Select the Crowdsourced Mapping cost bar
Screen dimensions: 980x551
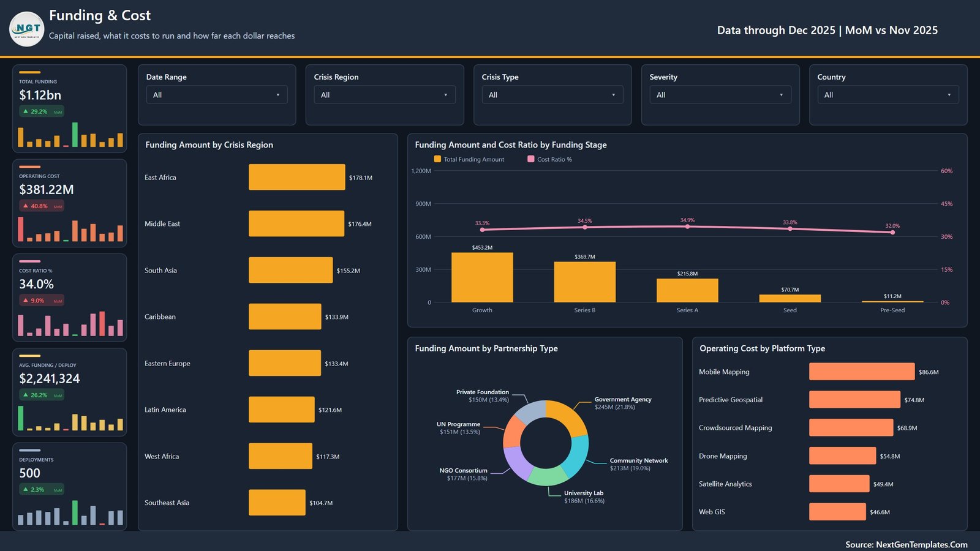pos(851,428)
